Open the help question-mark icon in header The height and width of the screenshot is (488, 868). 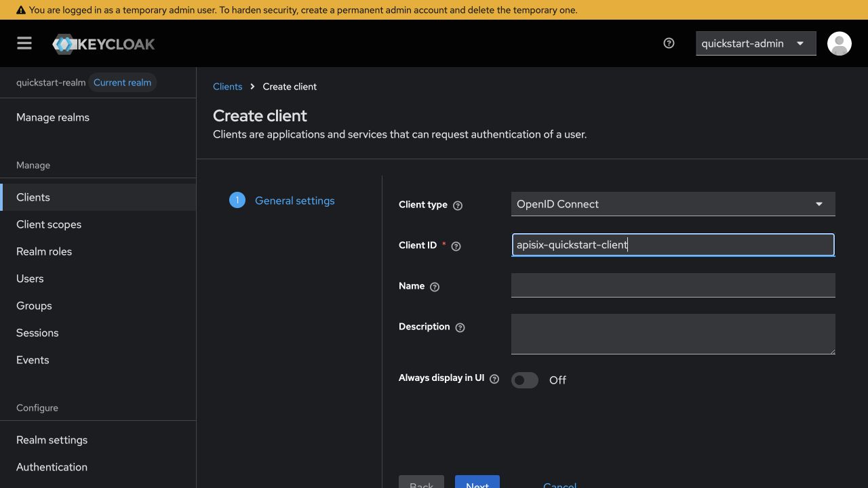[x=669, y=43]
